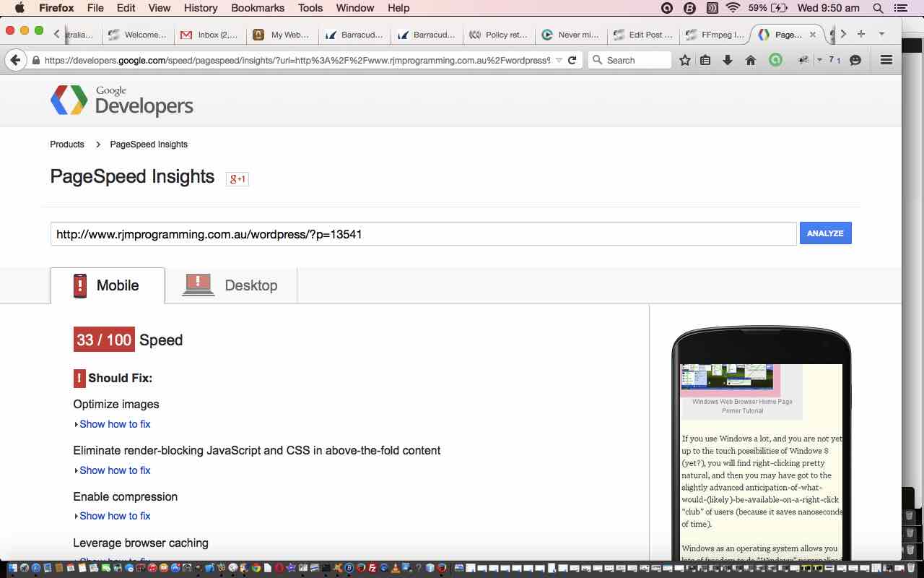The image size is (924, 578).
Task: Click the Google Developers logo
Action: click(x=121, y=100)
